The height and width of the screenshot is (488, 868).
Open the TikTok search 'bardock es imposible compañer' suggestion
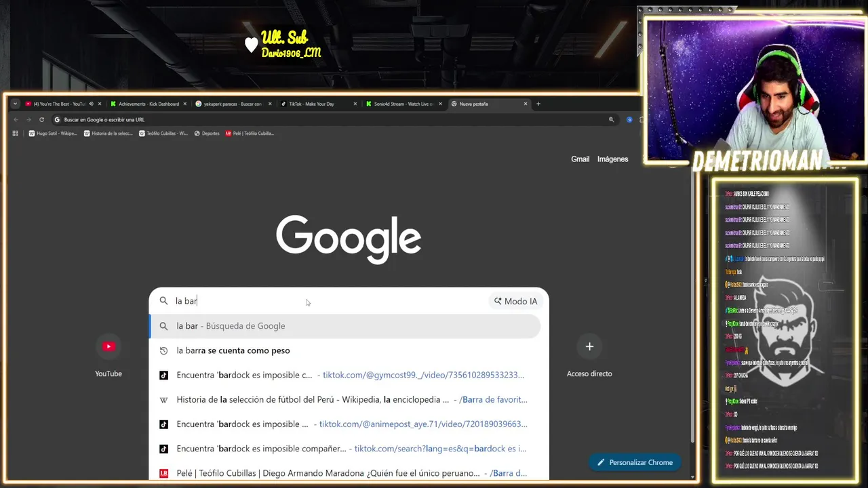coord(345,449)
